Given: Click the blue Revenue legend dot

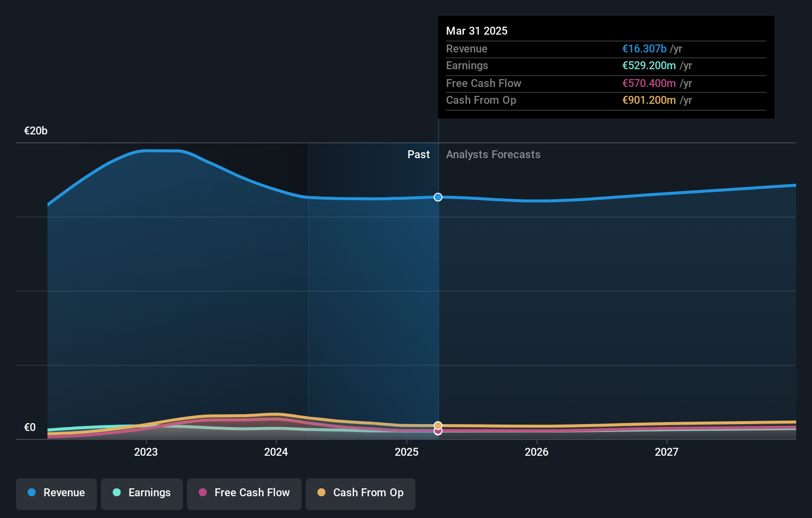Looking at the screenshot, I should click(x=31, y=493).
